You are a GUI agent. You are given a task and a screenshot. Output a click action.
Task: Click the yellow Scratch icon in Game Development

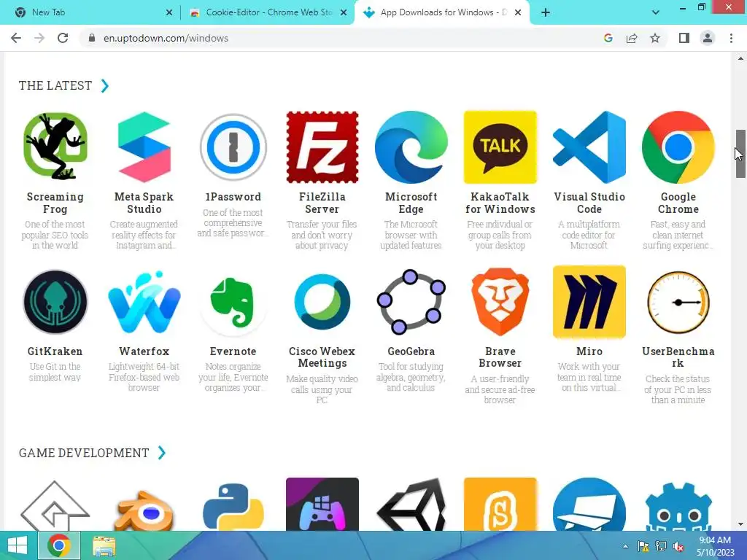click(500, 505)
